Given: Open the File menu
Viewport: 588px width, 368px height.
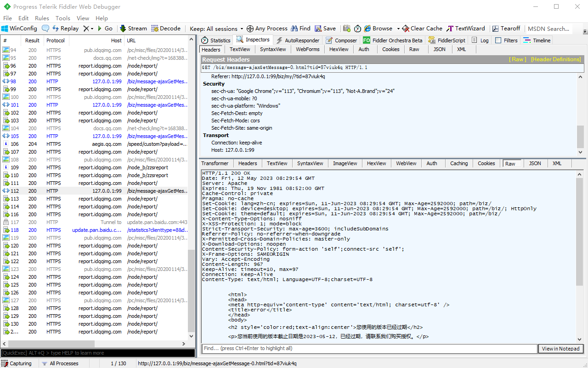Looking at the screenshot, I should point(8,18).
